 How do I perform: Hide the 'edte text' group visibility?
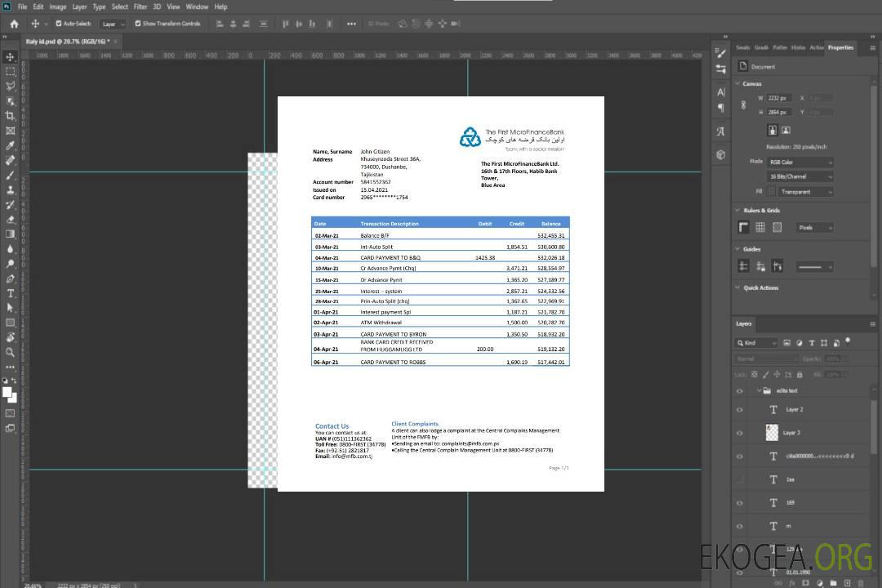(740, 390)
